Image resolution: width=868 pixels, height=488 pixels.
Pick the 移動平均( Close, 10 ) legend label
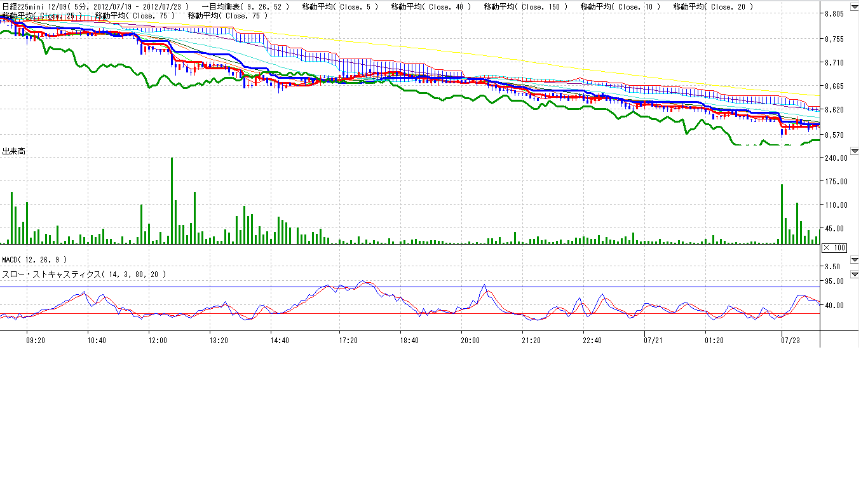(620, 6)
